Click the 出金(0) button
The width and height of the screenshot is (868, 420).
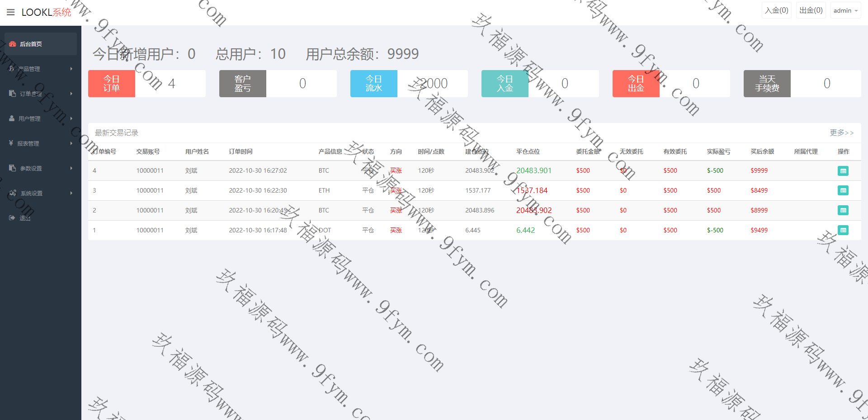point(811,10)
